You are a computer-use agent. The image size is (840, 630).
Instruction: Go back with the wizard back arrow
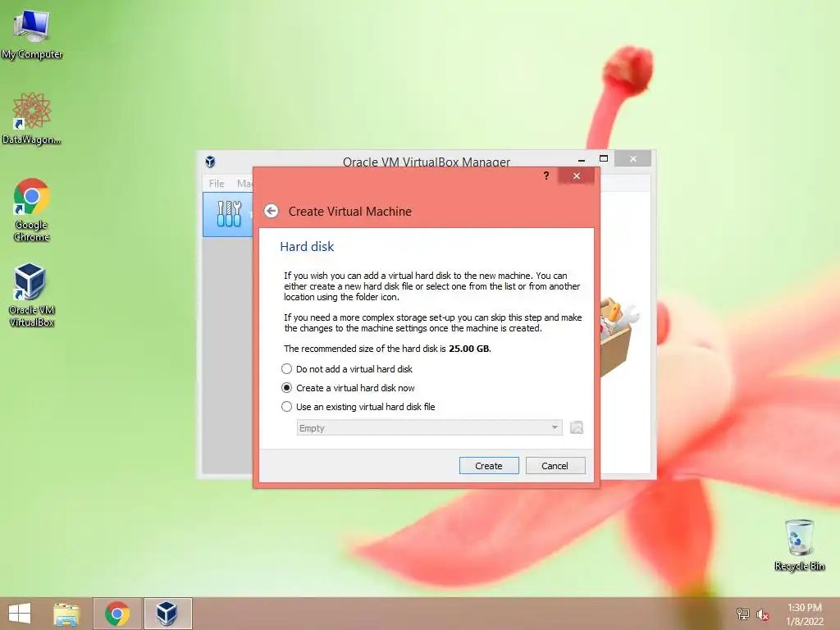[x=271, y=211]
